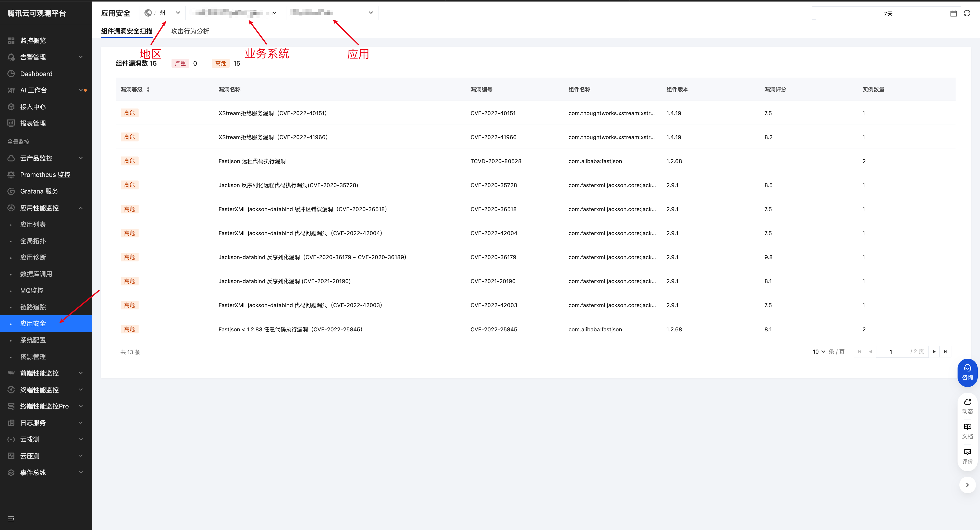Go to next page of results
This screenshot has width=980, height=530.
click(934, 352)
